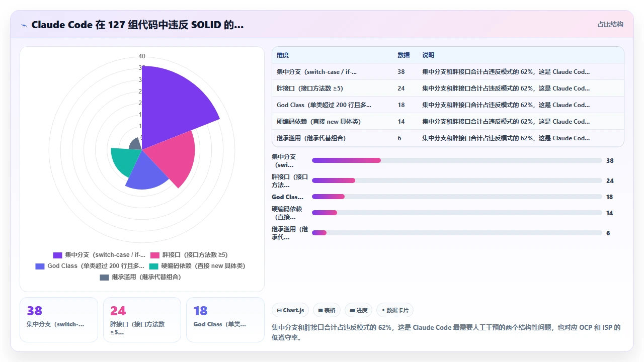Click the 维度 column header
Screen dimensions: 644x362
283,55
